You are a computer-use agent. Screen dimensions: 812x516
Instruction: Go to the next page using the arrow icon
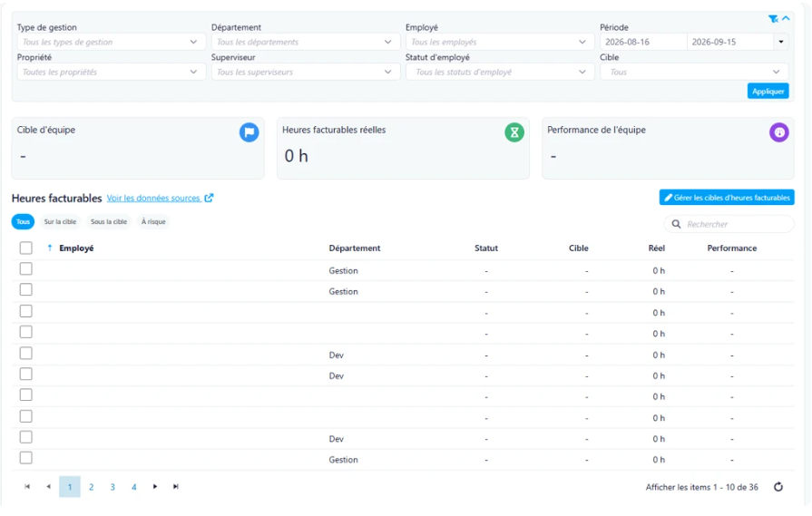tap(155, 486)
